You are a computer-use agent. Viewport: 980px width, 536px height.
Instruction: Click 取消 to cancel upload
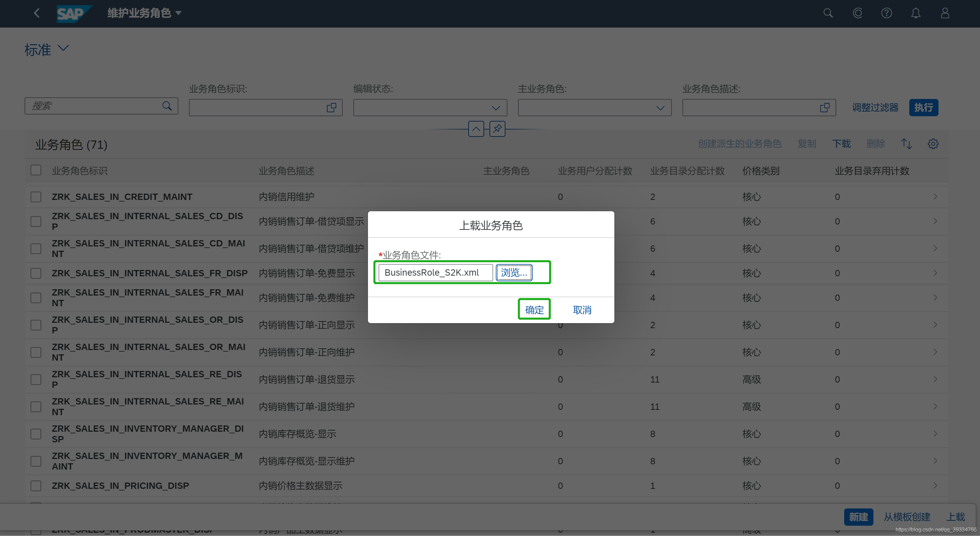(x=582, y=310)
